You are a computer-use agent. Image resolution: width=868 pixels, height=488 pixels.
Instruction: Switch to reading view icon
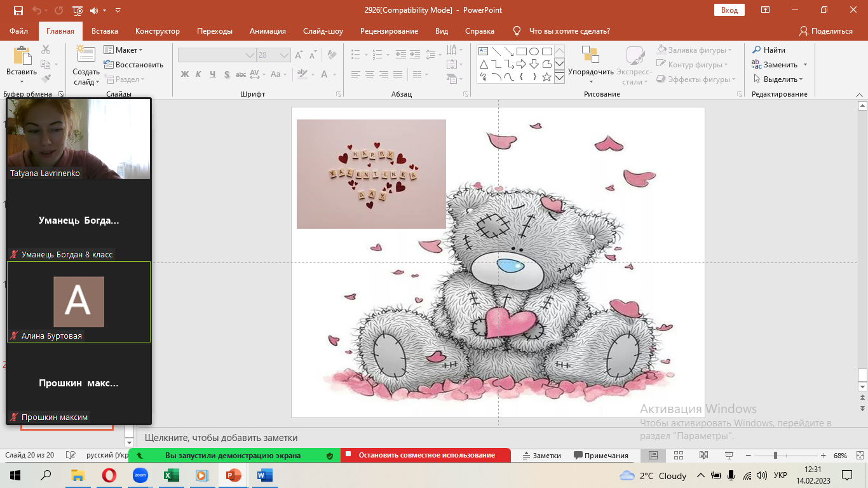(703, 456)
